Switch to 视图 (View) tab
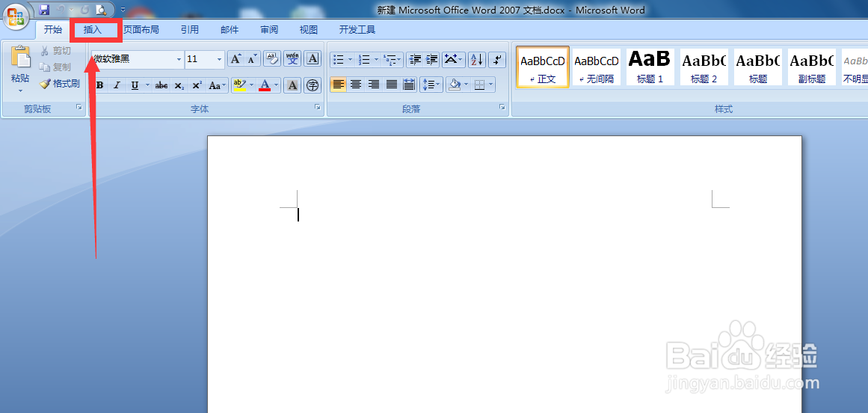 [x=309, y=30]
